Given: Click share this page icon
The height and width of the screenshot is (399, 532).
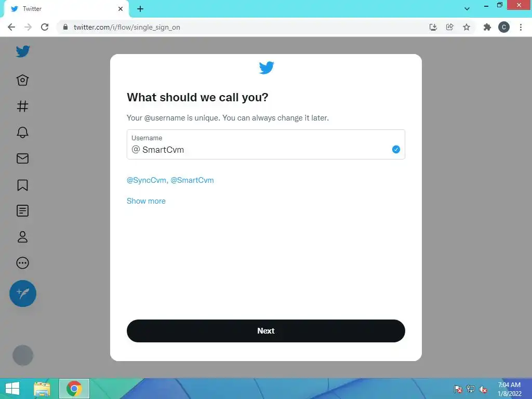Looking at the screenshot, I should coord(449,27).
